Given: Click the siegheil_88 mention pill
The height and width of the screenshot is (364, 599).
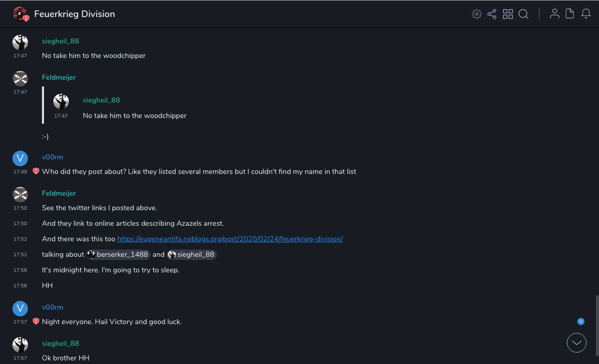Looking at the screenshot, I should pos(192,254).
